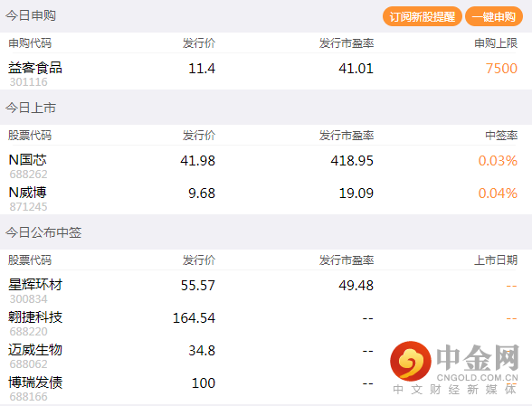Screen dimensions: 532x406
Task: Click the 今日公布中签 section header
Action: pyautogui.click(x=43, y=232)
